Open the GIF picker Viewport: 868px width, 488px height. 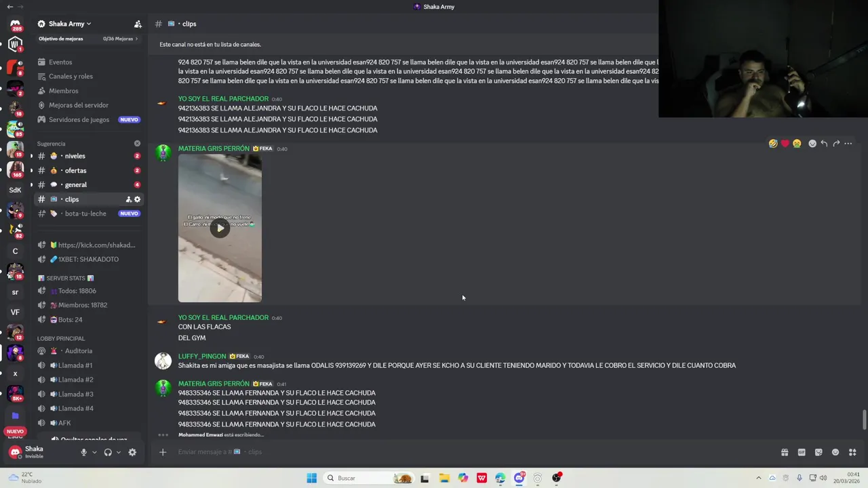pyautogui.click(x=802, y=452)
